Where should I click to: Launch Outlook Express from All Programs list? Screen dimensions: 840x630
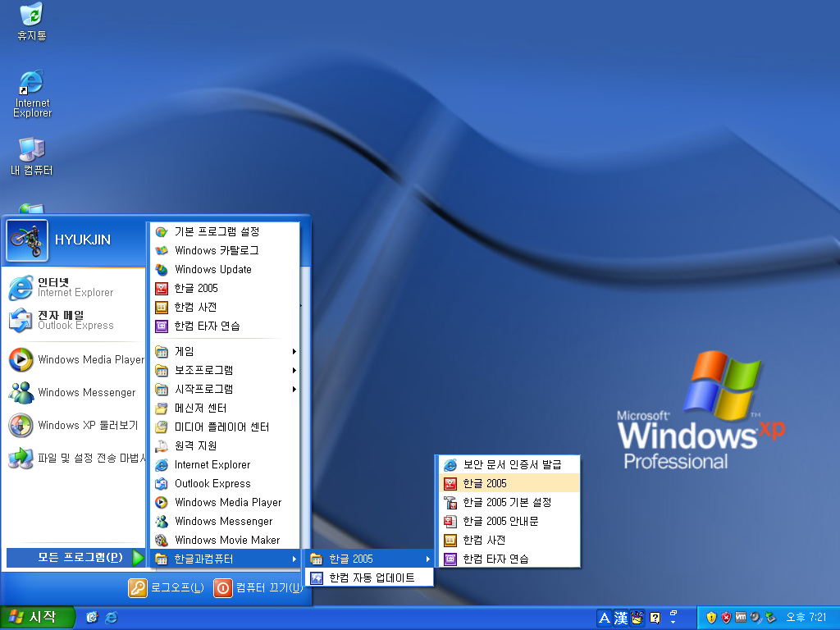[x=225, y=483]
